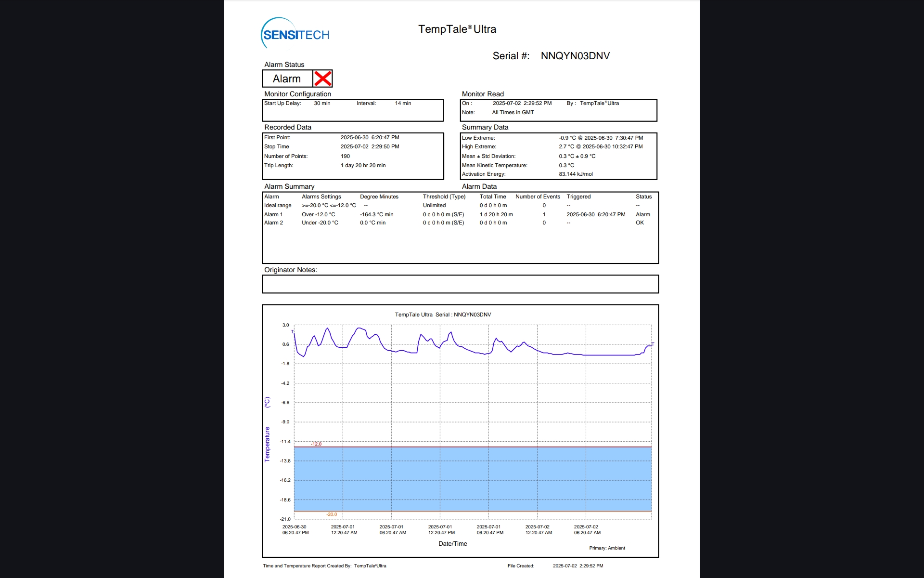The width and height of the screenshot is (924, 578).
Task: Click the Alarm 1 row in Alarm Summary
Action: coord(273,214)
